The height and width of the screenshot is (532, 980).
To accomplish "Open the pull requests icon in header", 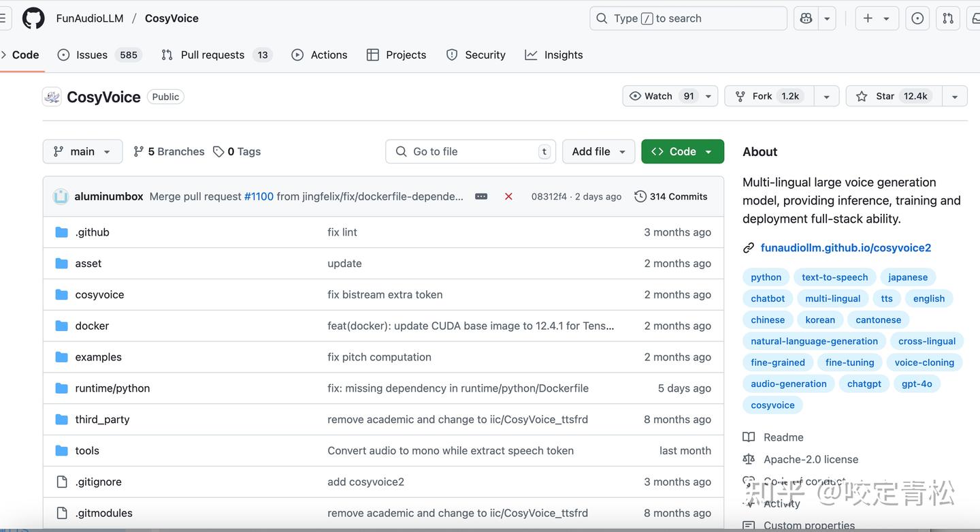I will (x=948, y=18).
